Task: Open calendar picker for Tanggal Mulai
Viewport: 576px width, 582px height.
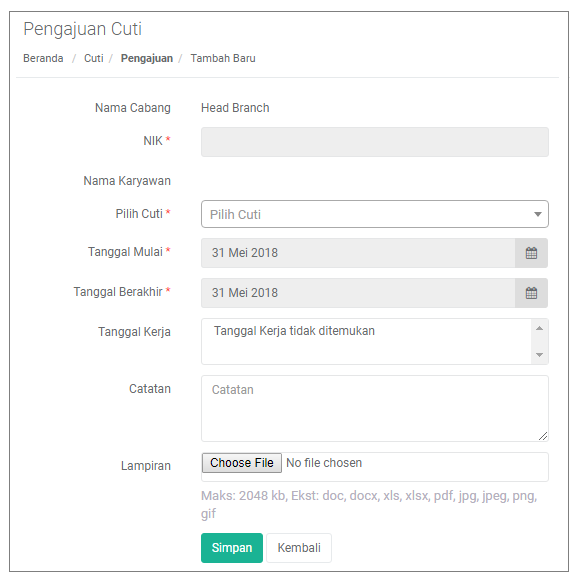Action: [531, 253]
